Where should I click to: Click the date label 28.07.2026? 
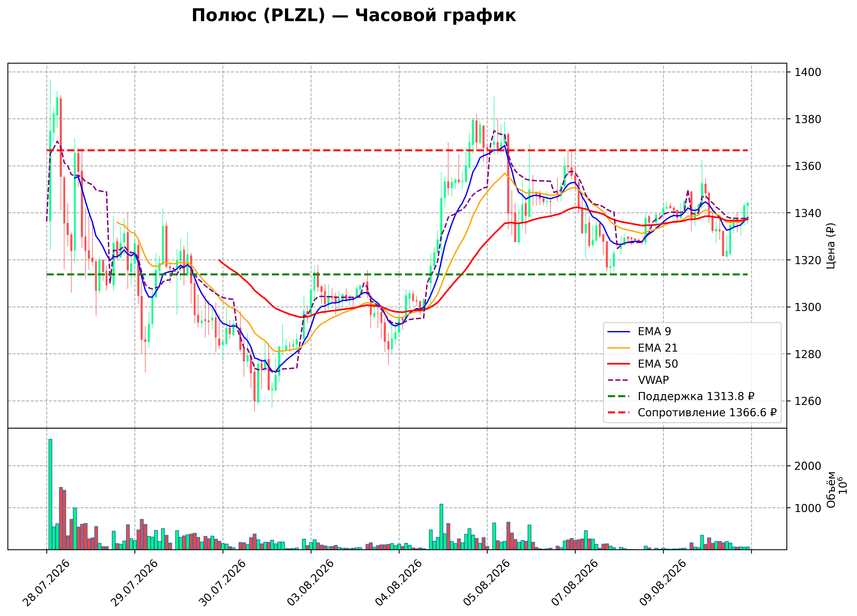pyautogui.click(x=46, y=583)
